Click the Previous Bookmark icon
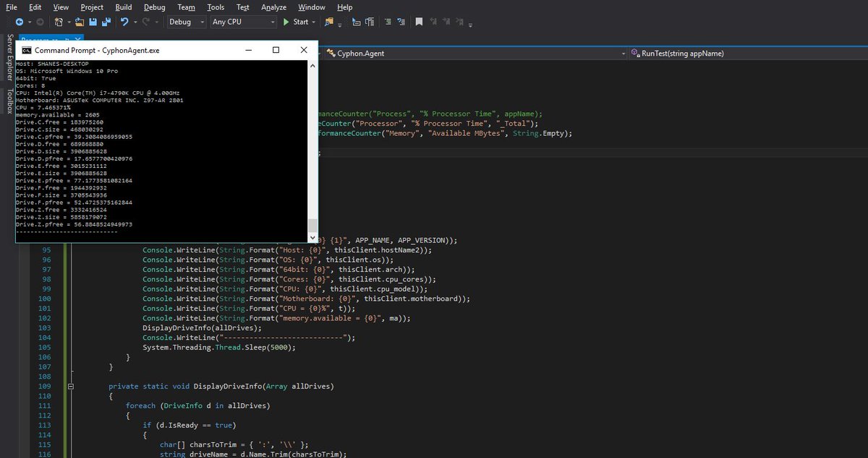This screenshot has height=458, width=868. point(433,22)
